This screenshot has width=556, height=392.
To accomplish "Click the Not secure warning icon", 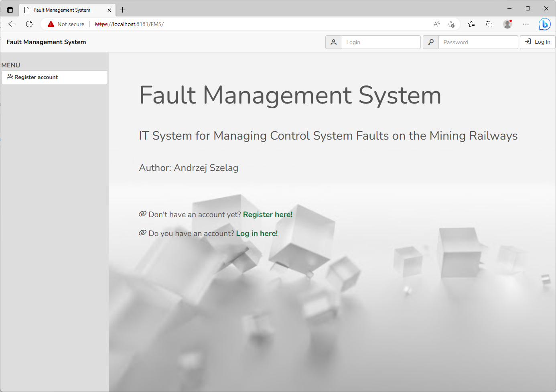I will [x=51, y=24].
